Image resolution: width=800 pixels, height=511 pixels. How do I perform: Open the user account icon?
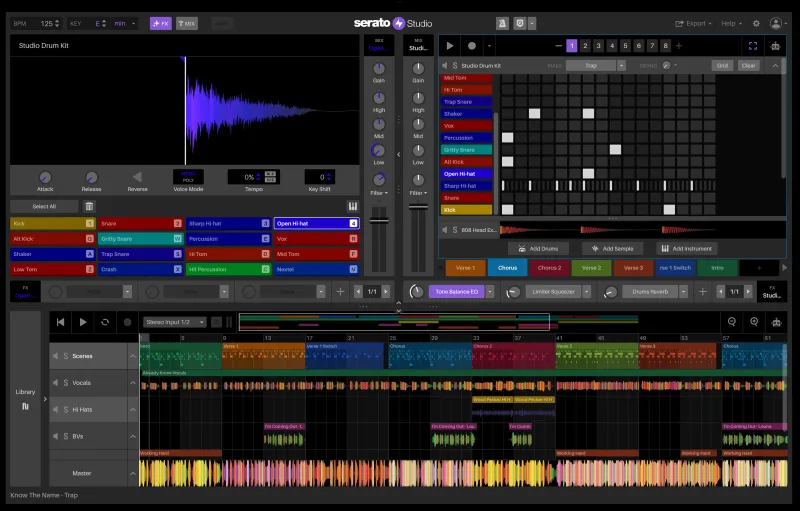(776, 23)
